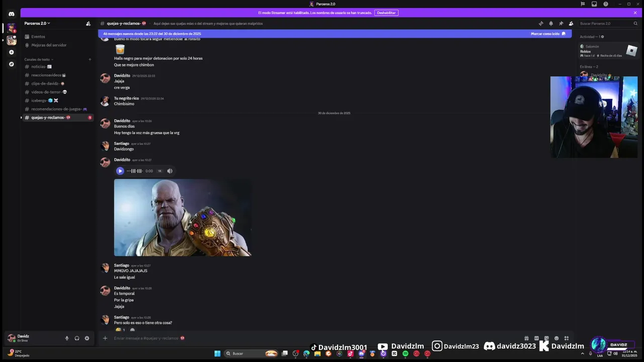This screenshot has height=362, width=644.
Task: Toggle microphone mute in user panel
Action: tap(67, 338)
